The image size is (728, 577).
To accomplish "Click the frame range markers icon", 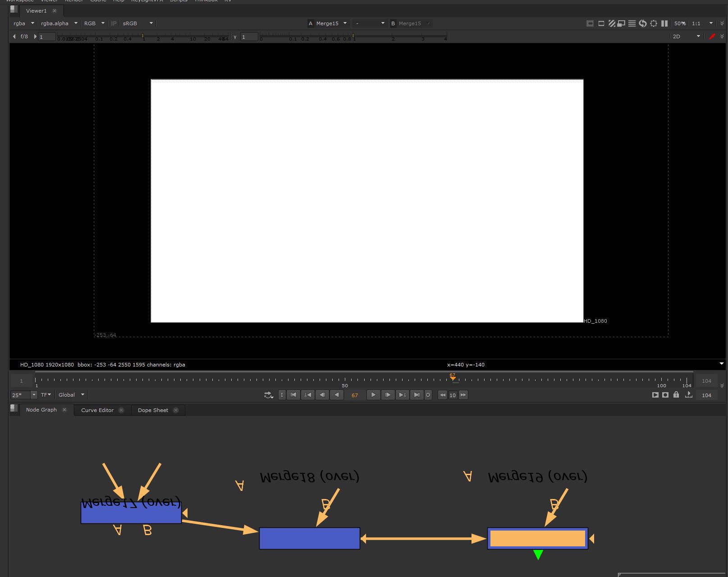I will tap(688, 395).
